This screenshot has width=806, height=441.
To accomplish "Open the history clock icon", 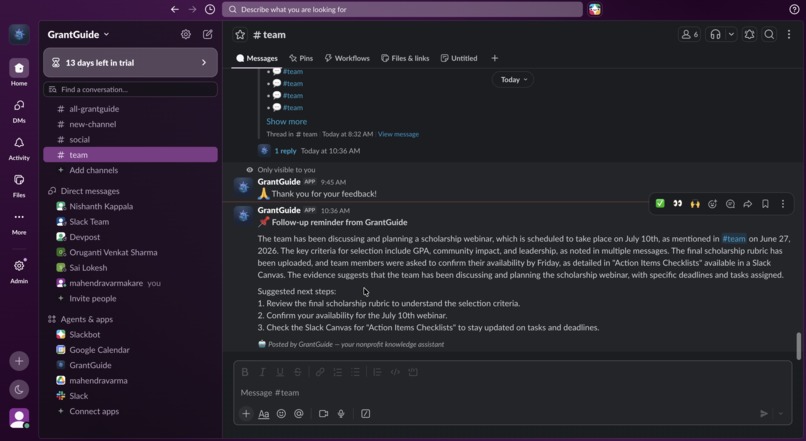I will [x=210, y=9].
